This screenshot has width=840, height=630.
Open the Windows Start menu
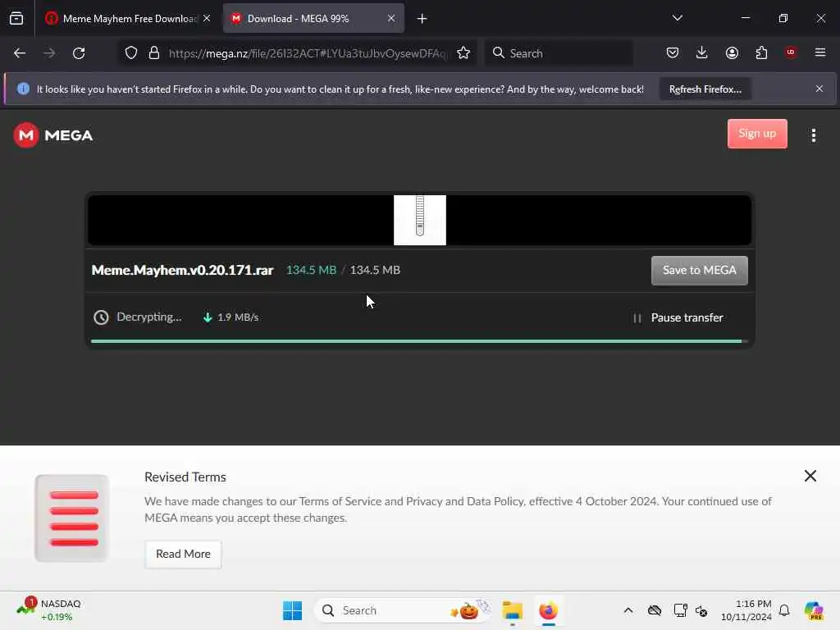click(x=292, y=610)
